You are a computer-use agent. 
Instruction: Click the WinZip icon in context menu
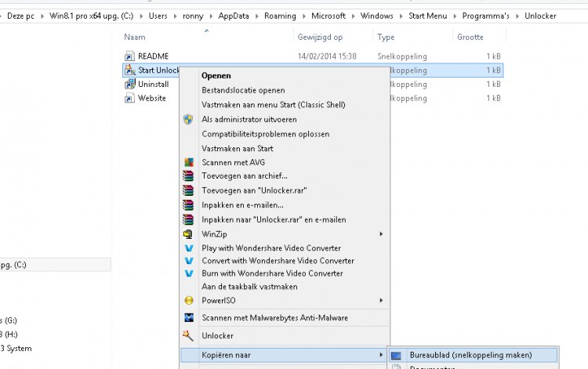pyautogui.click(x=188, y=233)
